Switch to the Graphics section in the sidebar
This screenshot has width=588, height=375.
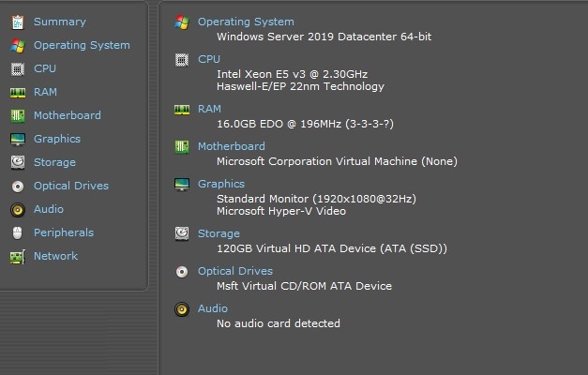[57, 139]
